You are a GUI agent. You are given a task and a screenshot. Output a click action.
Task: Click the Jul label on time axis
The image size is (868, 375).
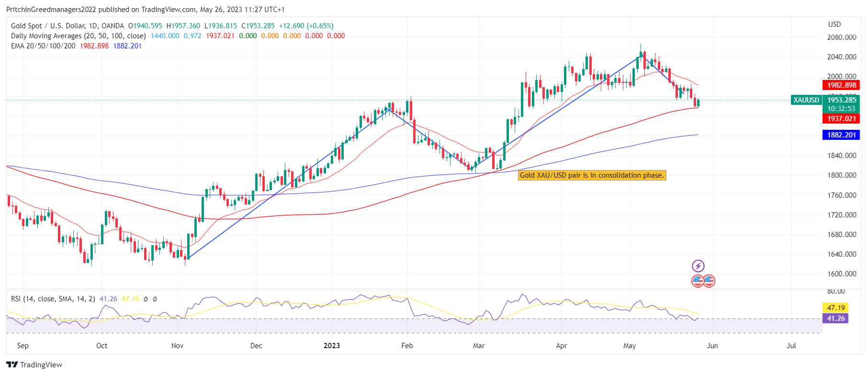tap(791, 346)
